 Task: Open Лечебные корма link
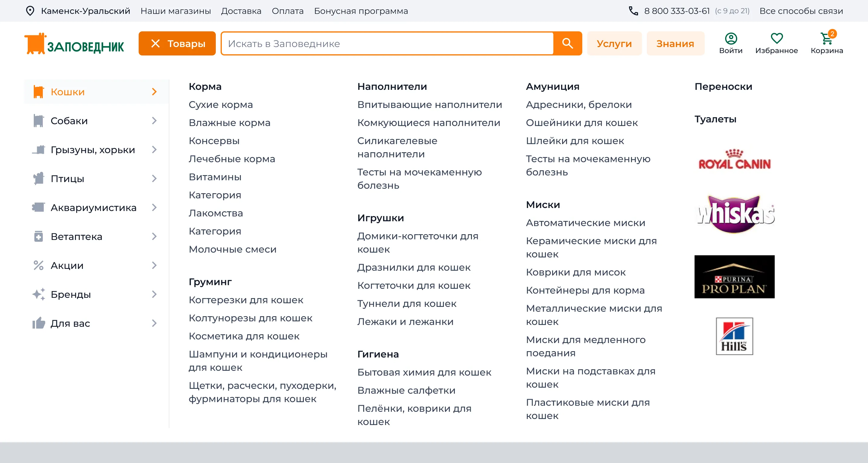(x=231, y=159)
